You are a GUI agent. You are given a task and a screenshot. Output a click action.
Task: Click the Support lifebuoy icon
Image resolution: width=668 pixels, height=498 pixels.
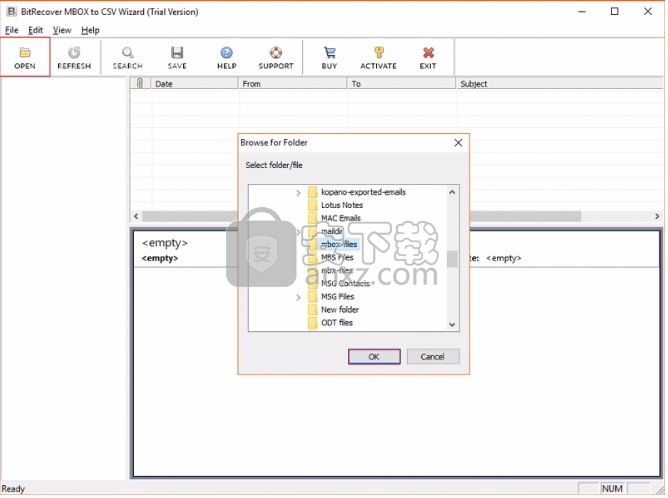[276, 52]
